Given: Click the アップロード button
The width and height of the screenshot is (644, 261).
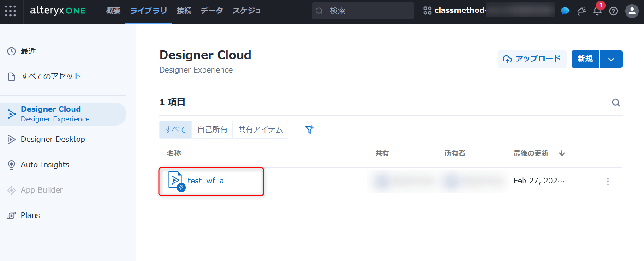Looking at the screenshot, I should [x=532, y=59].
